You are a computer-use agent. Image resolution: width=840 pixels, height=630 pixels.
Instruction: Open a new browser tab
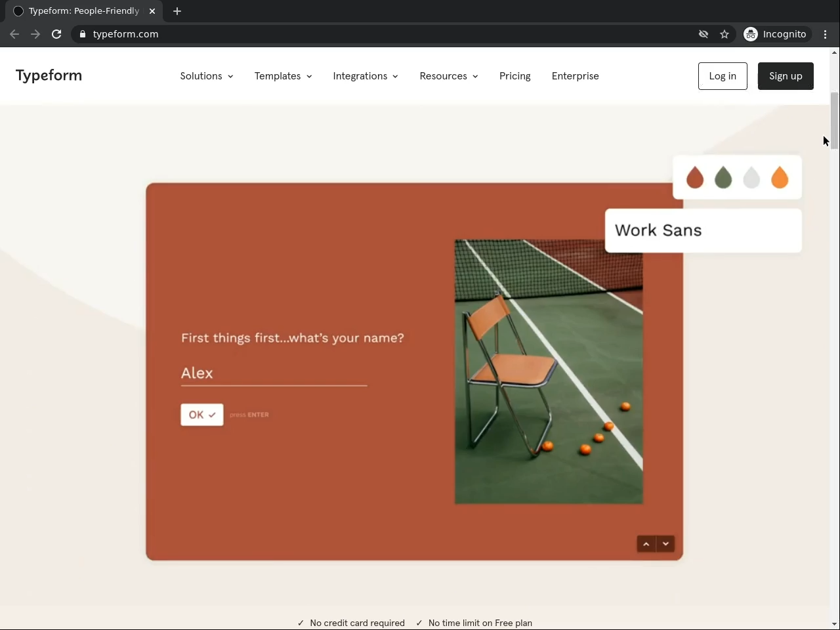(177, 11)
